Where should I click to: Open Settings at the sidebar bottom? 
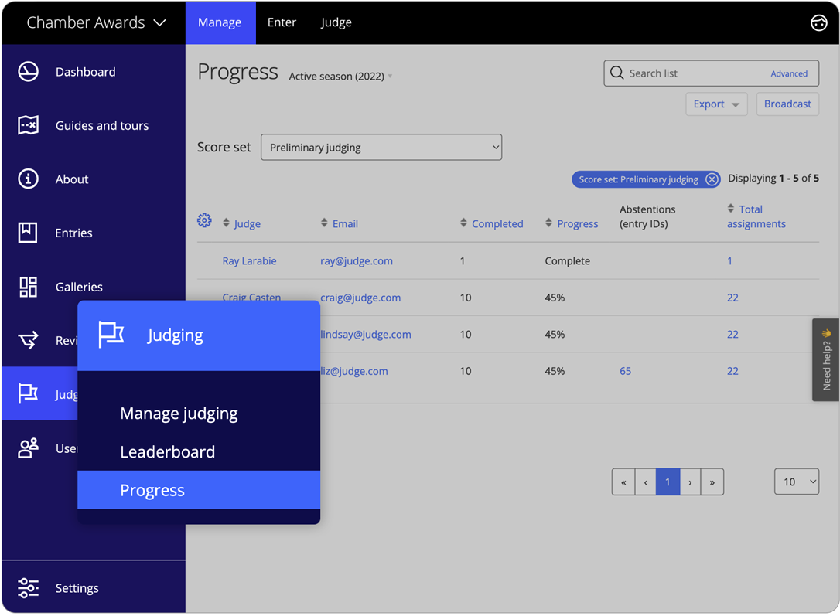point(28,588)
